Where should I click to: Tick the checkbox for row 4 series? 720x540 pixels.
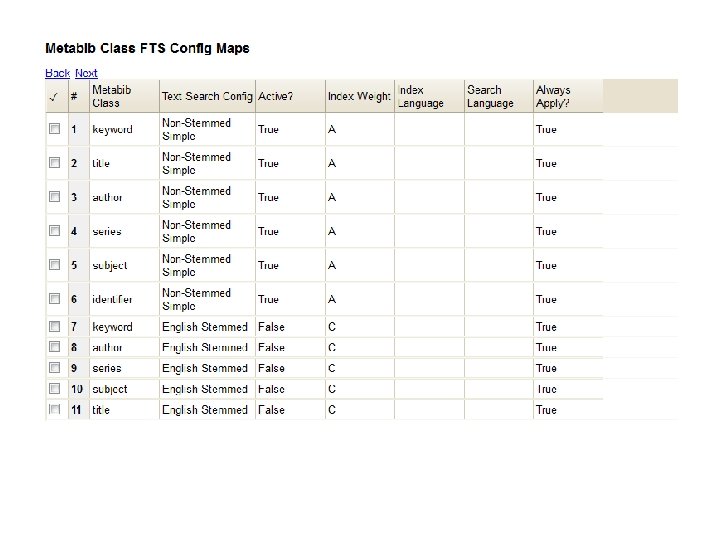pos(55,232)
